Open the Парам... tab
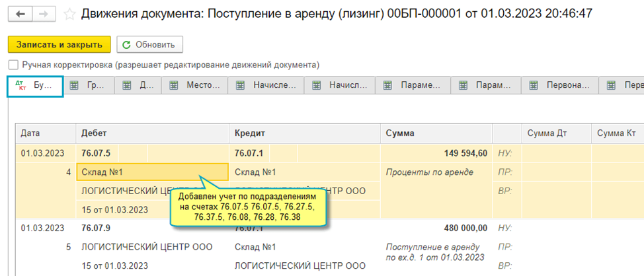The width and height of the screenshot is (644, 276). tap(486, 86)
